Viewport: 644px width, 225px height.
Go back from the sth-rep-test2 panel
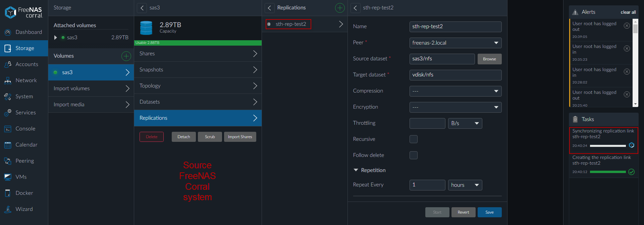pyautogui.click(x=355, y=8)
